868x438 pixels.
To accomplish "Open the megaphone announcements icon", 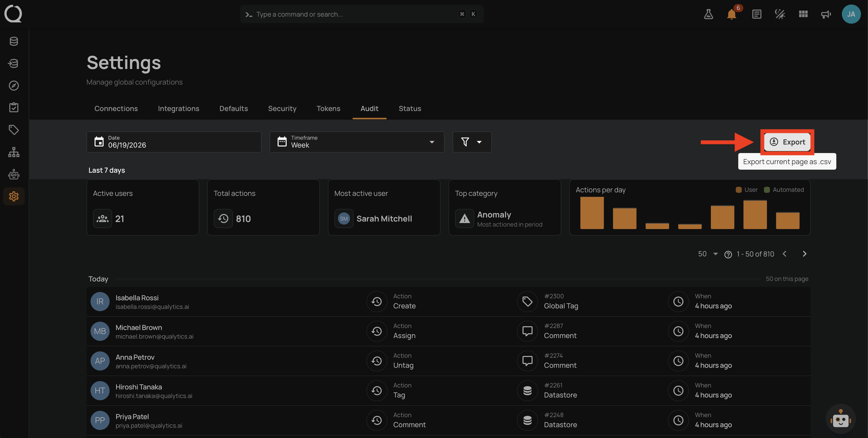I will [x=826, y=14].
